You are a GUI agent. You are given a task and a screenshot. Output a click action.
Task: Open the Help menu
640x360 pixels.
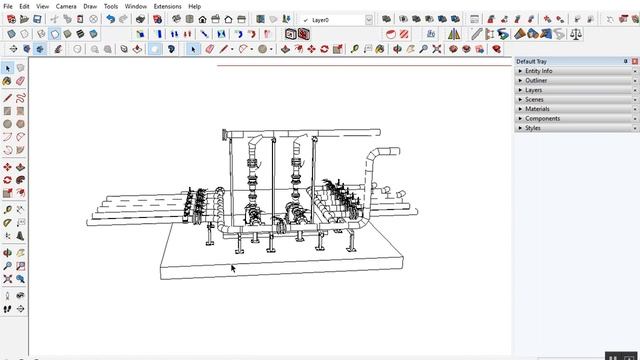click(x=194, y=6)
